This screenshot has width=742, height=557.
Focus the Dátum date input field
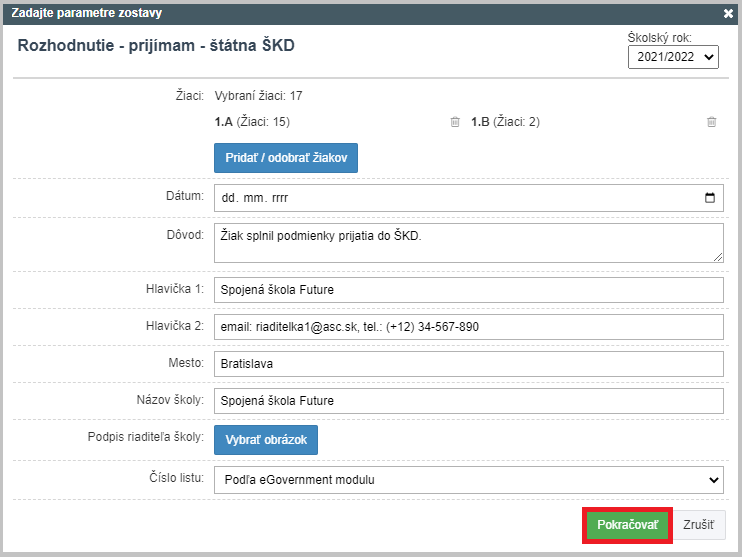click(x=468, y=198)
